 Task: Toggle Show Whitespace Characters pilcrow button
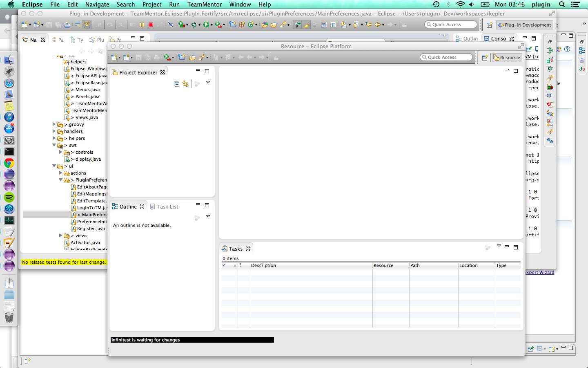pyautogui.click(x=333, y=25)
